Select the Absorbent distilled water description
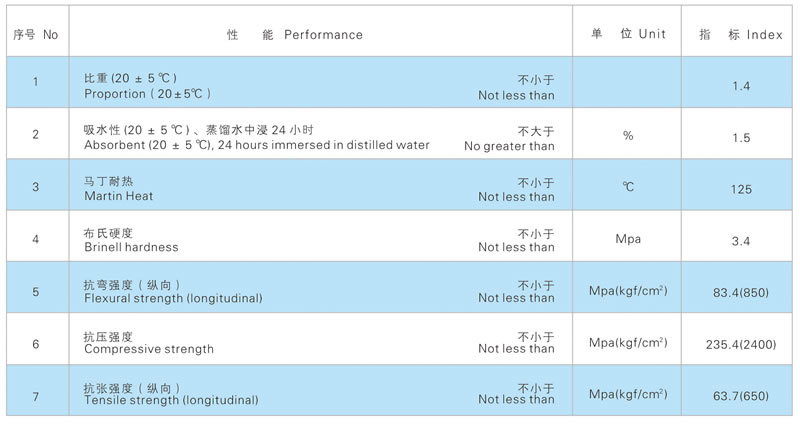800x427 pixels. pos(257,145)
